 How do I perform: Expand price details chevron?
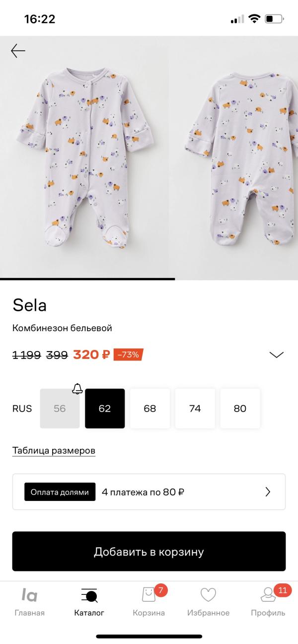tap(276, 355)
